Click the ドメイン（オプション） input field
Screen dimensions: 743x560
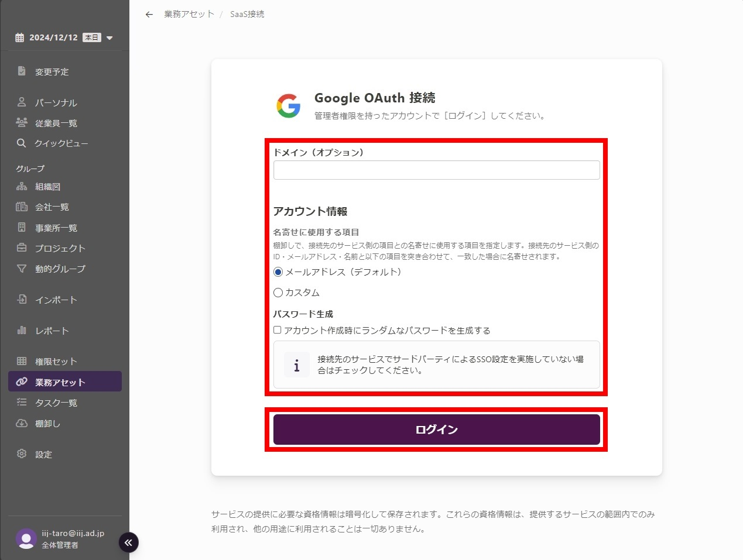pos(436,170)
